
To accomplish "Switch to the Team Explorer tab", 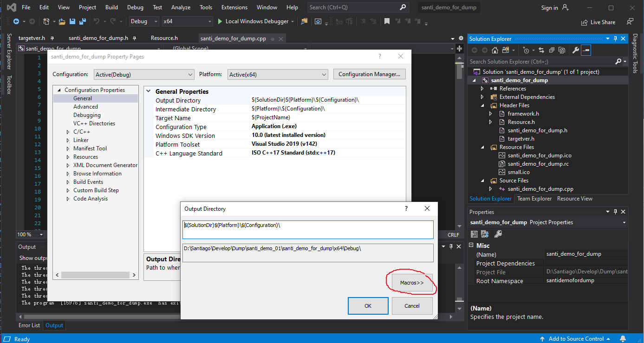I will 534,199.
